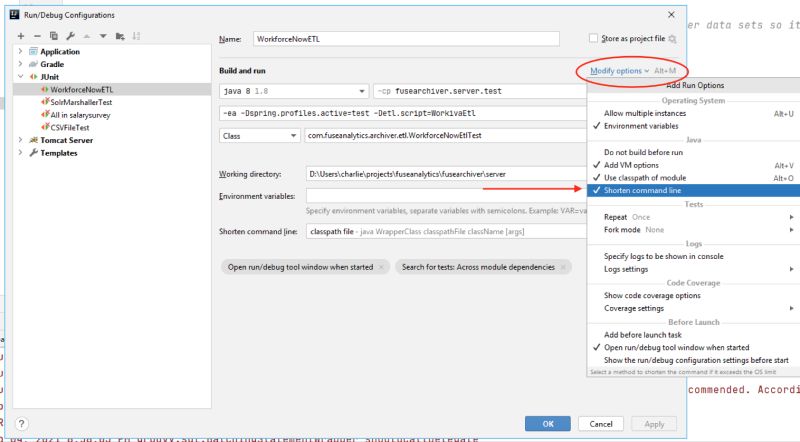
Task: Click the Application type icon in tree
Action: (x=34, y=52)
